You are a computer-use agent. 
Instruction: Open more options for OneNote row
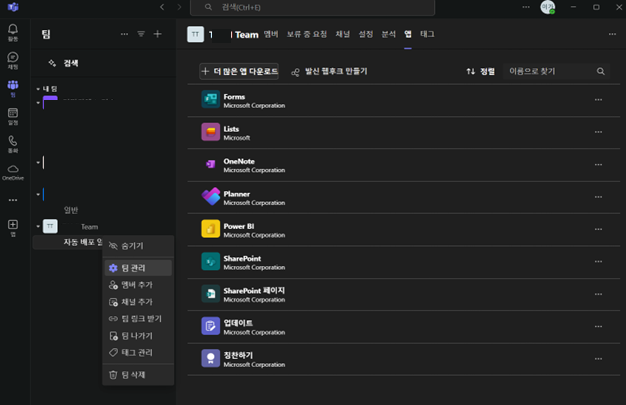click(598, 165)
